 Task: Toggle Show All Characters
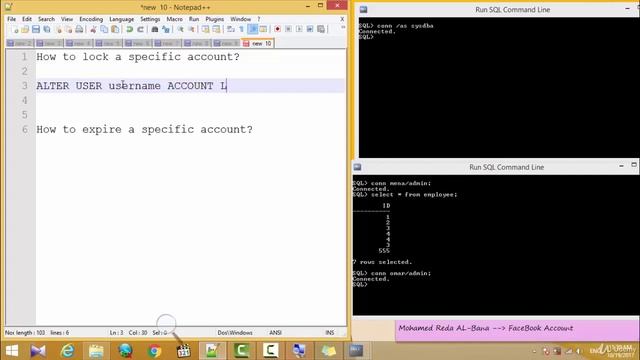point(242,29)
